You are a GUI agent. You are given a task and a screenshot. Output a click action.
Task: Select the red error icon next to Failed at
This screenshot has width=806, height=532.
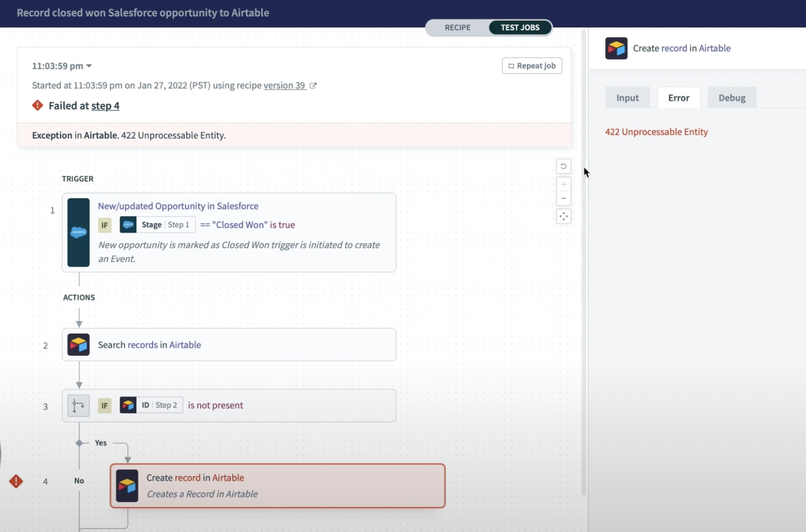coord(37,105)
